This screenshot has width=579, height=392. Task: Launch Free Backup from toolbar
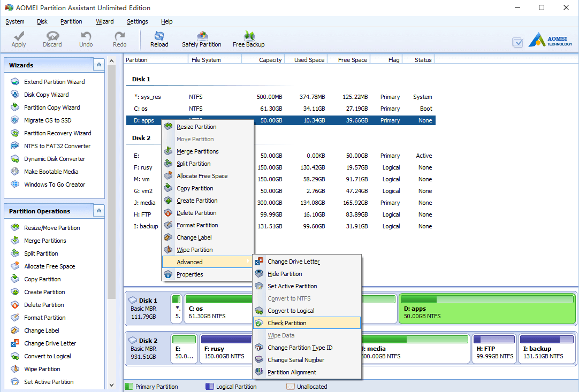pos(248,40)
